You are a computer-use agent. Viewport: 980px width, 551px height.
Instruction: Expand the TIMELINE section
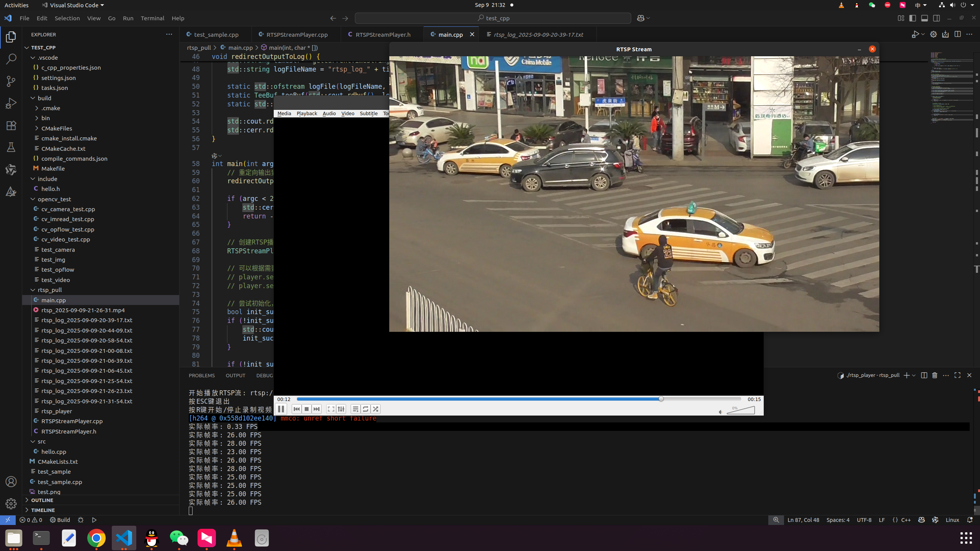pos(43,510)
